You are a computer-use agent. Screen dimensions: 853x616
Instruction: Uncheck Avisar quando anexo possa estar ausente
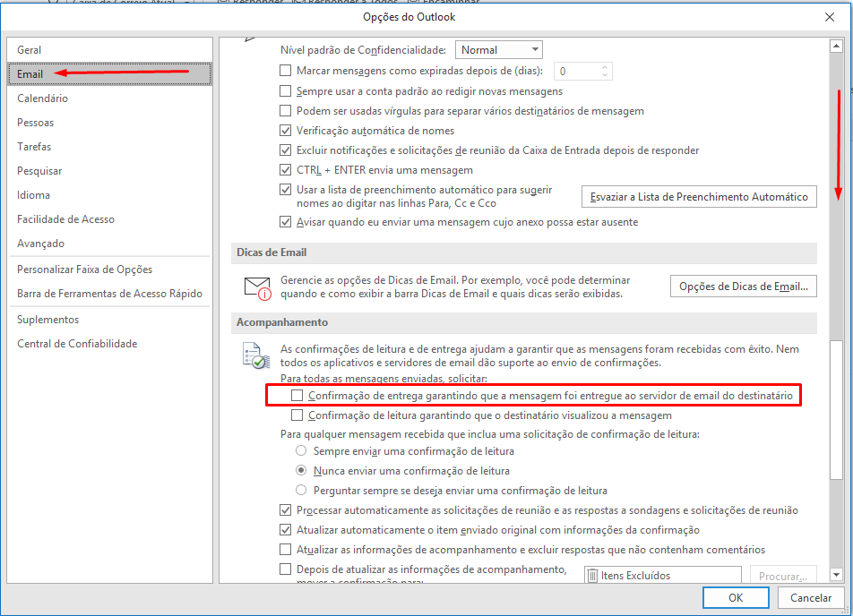click(285, 222)
